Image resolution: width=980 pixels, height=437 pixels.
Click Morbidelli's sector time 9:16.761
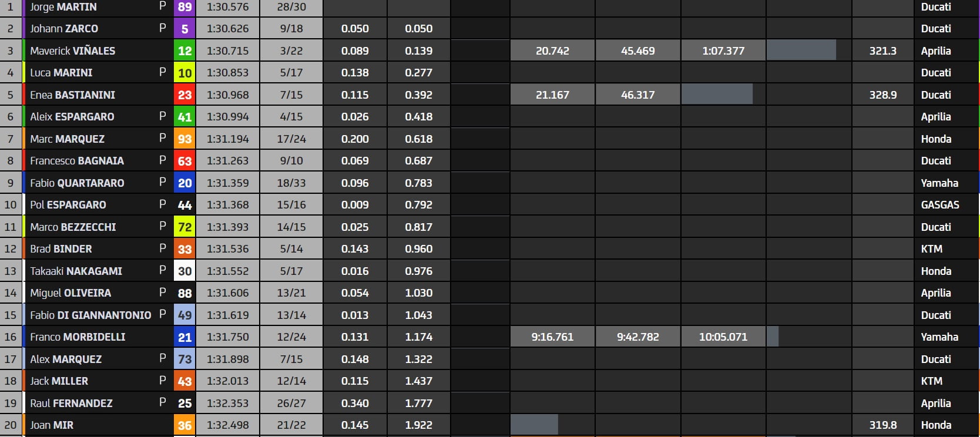coord(552,337)
